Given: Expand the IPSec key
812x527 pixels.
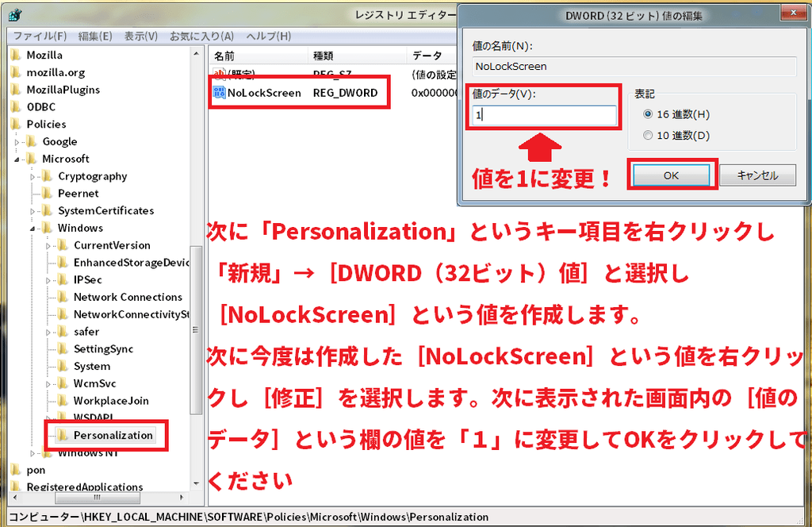Looking at the screenshot, I should (48, 280).
